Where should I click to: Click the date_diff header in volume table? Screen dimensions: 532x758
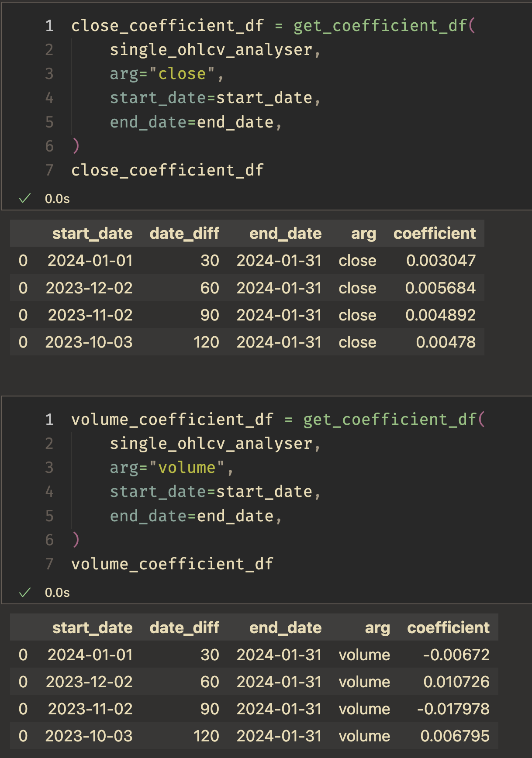[x=184, y=628]
